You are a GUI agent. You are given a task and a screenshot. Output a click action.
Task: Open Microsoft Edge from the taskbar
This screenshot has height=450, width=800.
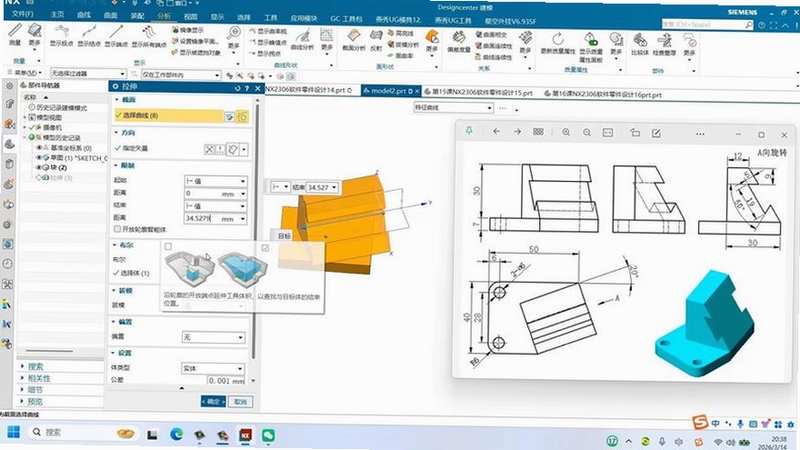pos(177,434)
